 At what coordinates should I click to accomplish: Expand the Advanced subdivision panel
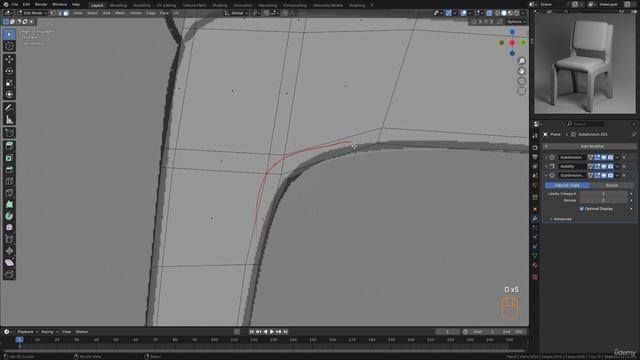click(562, 219)
